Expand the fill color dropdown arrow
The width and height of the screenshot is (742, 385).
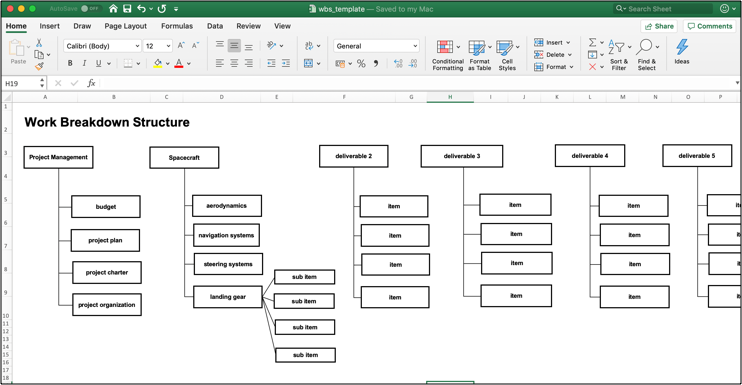pyautogui.click(x=168, y=63)
